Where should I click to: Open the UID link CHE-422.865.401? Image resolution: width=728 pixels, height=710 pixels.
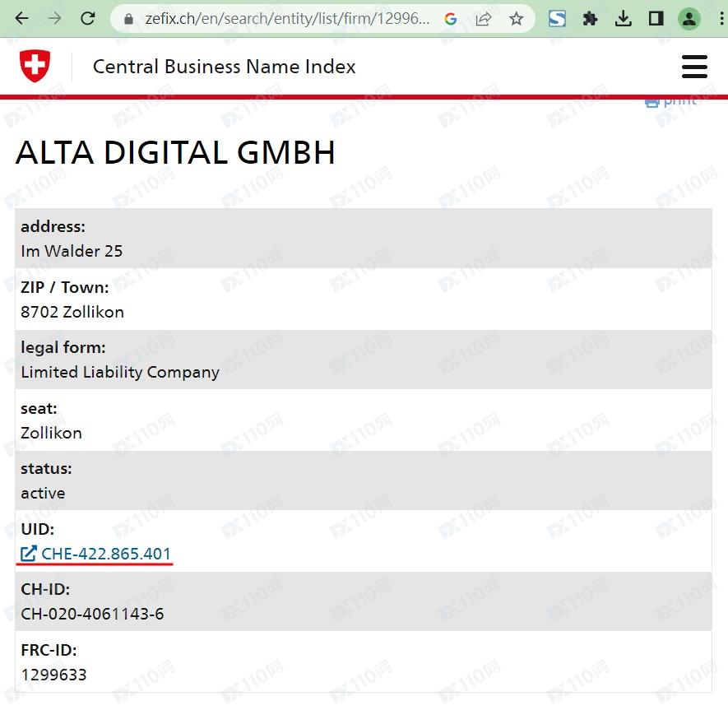click(105, 554)
